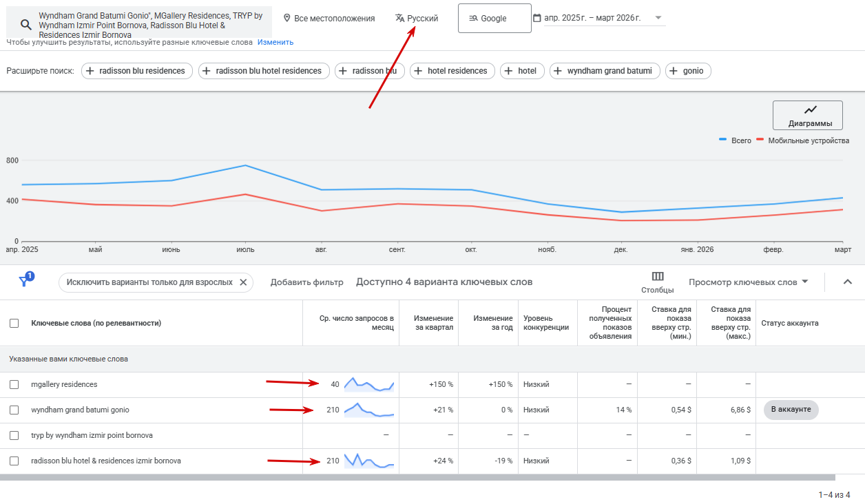Click keyword tryp by wyndham izmir point bornova
The image size is (865, 504).
pos(92,435)
